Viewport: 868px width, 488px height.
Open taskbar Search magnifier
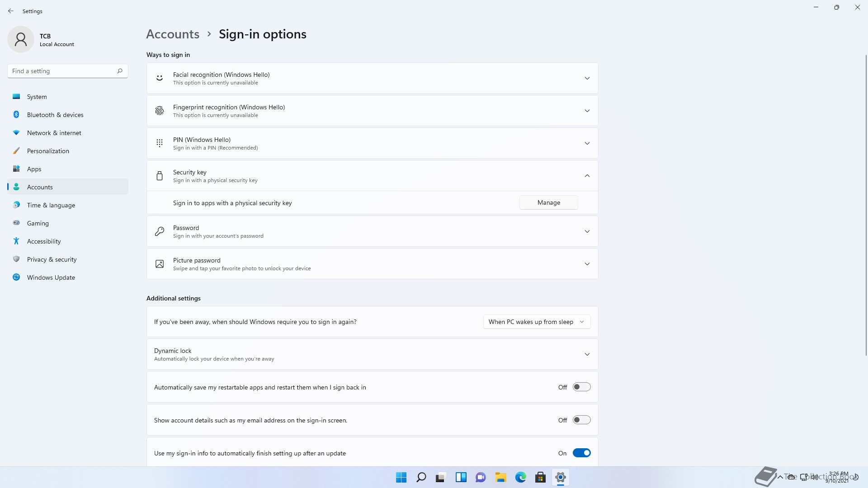point(421,477)
